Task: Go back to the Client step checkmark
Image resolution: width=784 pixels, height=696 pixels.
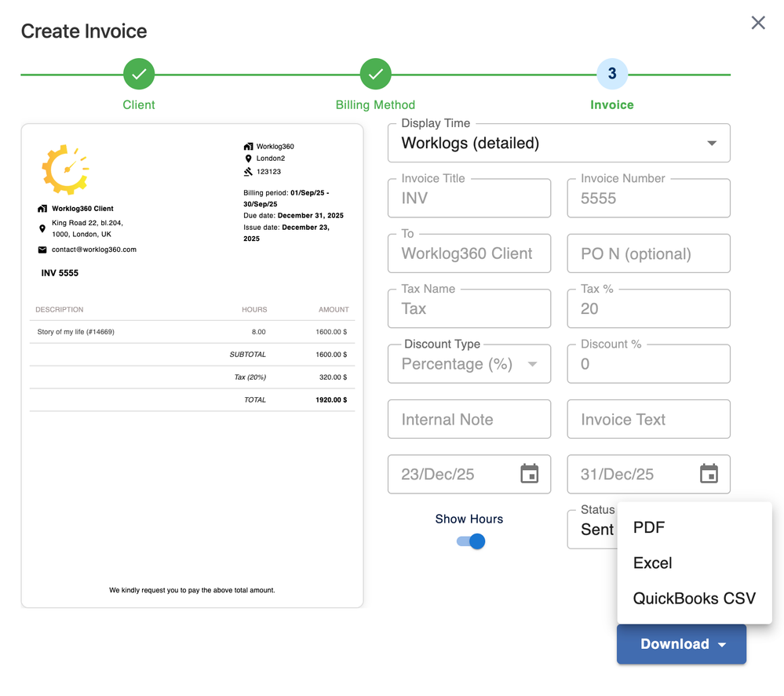Action: (x=139, y=74)
